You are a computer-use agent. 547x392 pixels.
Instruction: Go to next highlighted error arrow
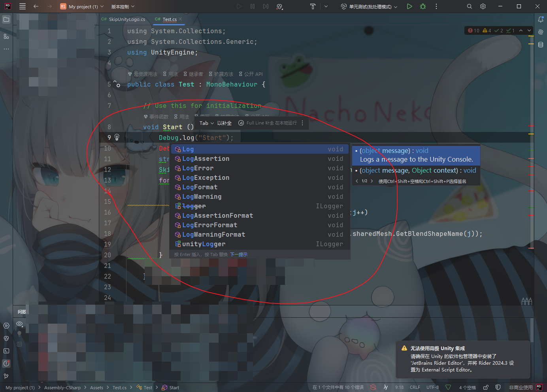(529, 30)
